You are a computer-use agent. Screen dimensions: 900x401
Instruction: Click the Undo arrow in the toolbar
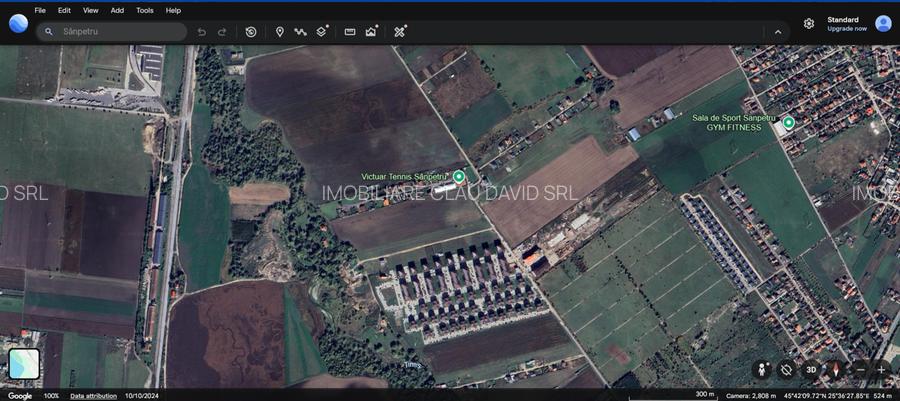coord(201,32)
